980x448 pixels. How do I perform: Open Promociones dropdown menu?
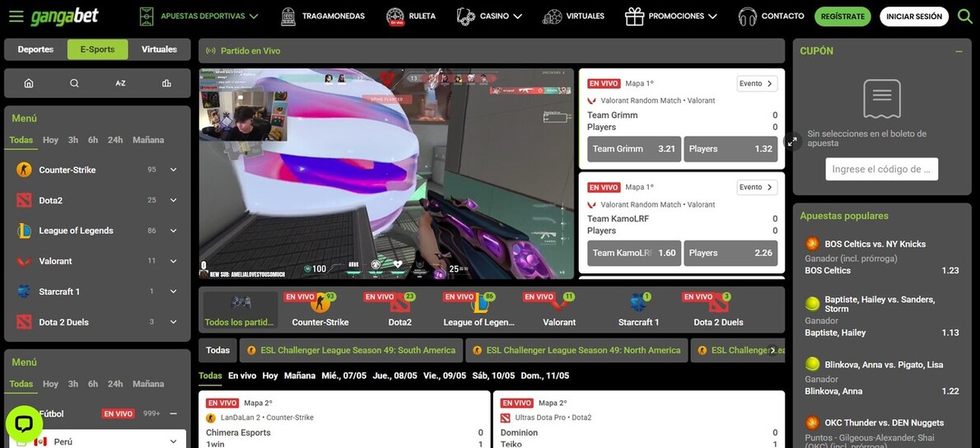pos(670,16)
